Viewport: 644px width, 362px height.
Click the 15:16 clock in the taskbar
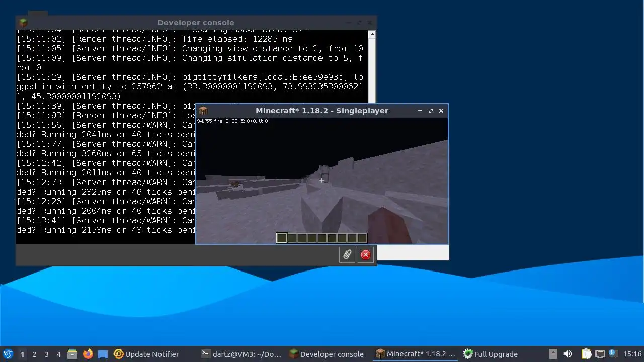coord(632,354)
